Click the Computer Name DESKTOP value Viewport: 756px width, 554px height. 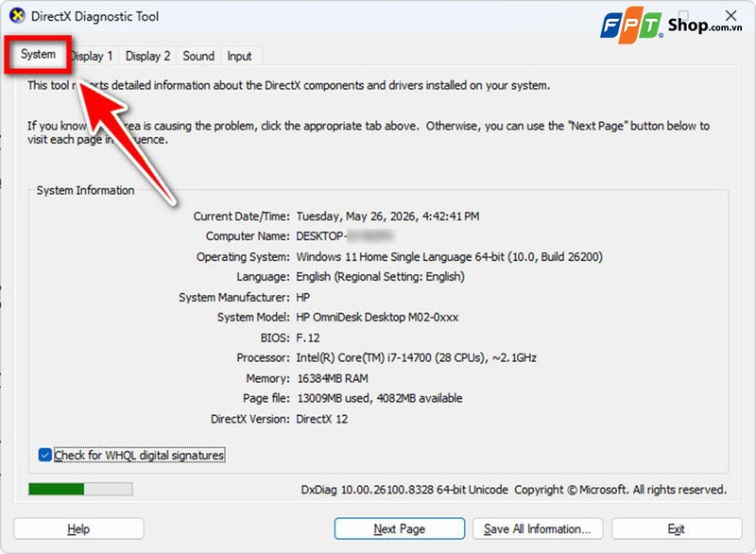(345, 235)
